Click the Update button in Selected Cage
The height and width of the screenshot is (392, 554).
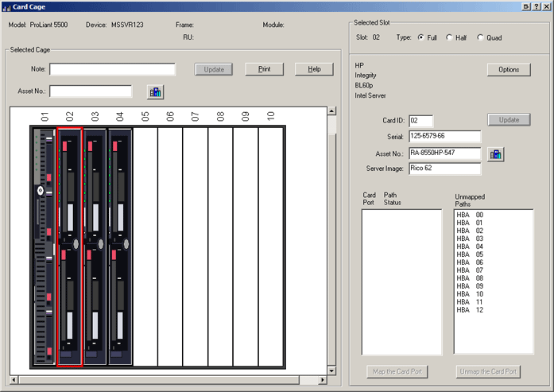click(x=213, y=69)
